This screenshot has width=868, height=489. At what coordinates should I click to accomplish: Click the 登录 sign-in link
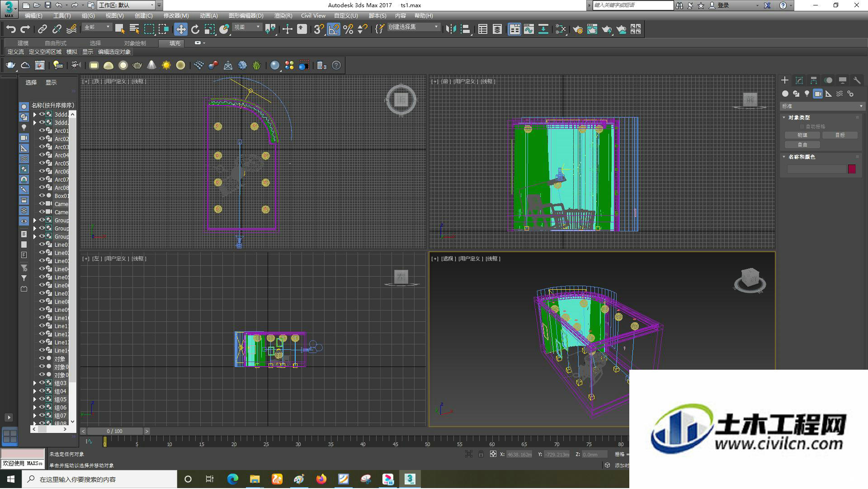723,5
